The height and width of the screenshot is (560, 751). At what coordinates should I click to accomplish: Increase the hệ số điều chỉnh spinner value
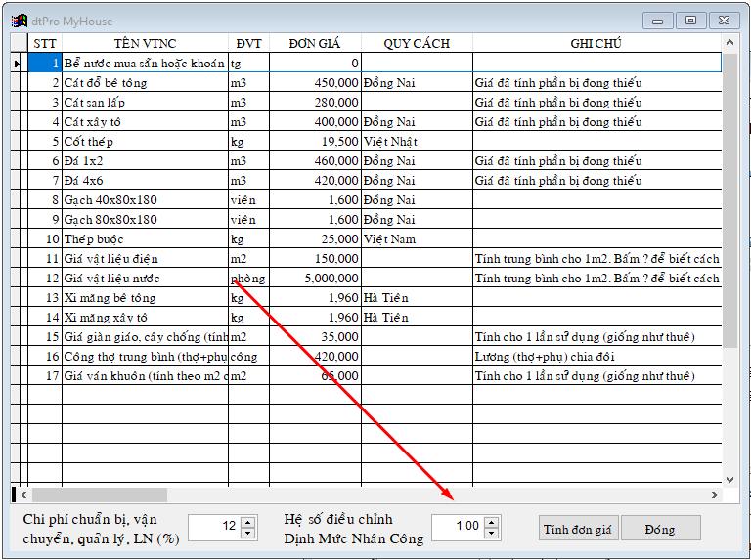(491, 522)
